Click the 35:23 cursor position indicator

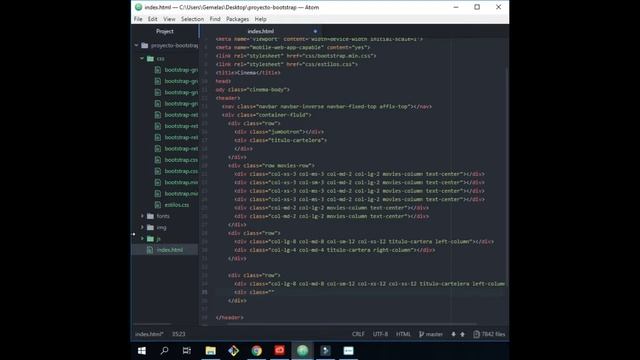point(178,334)
